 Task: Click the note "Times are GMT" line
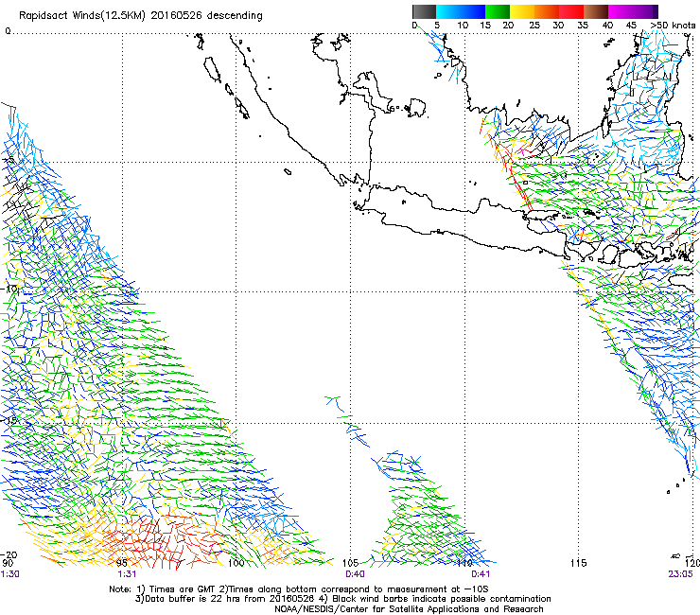pos(299,589)
